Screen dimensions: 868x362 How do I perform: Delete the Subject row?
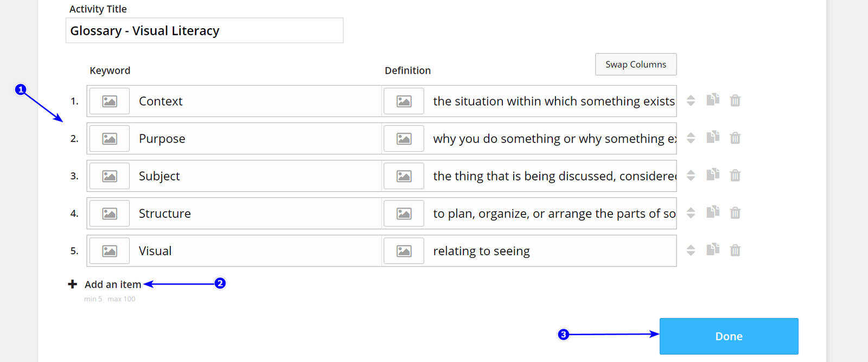coord(735,175)
